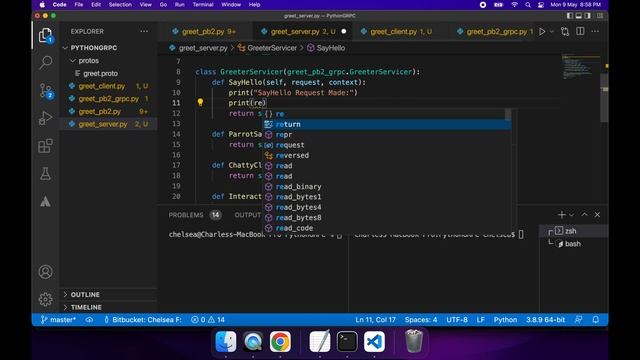Image resolution: width=640 pixels, height=360 pixels.
Task: Open customize layout icon in title bar
Action: coord(600,16)
